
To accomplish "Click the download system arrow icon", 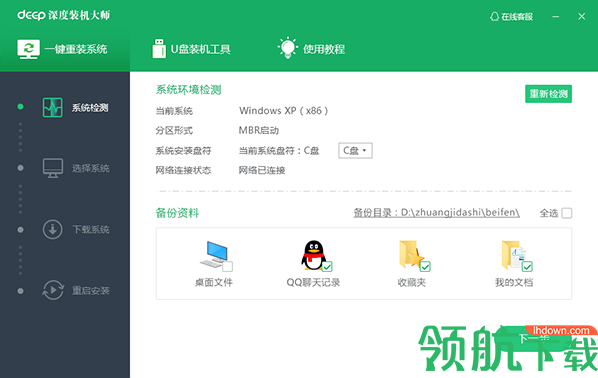I will point(53,229).
